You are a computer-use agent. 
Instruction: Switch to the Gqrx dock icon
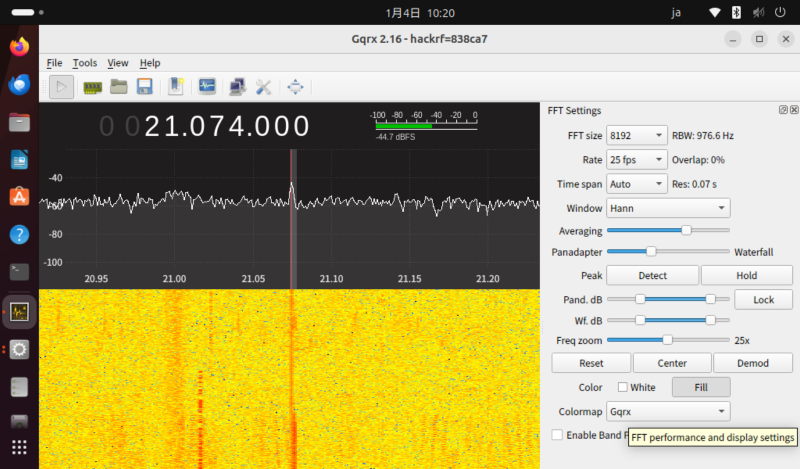[19, 312]
